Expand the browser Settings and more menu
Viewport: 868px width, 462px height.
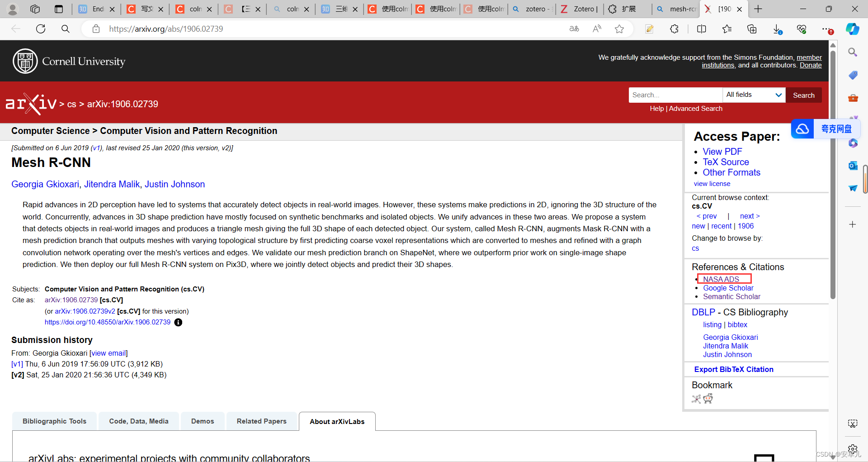[x=827, y=29]
